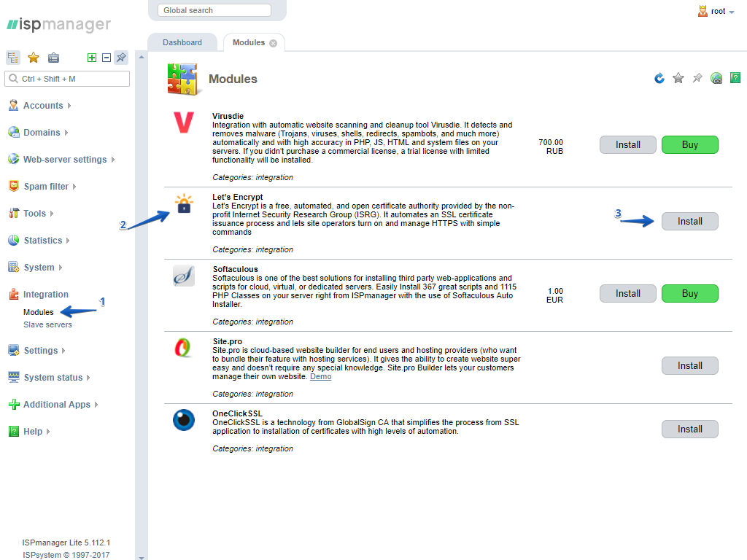Collapse the Integration menu label
747x560 pixels.
coord(46,295)
